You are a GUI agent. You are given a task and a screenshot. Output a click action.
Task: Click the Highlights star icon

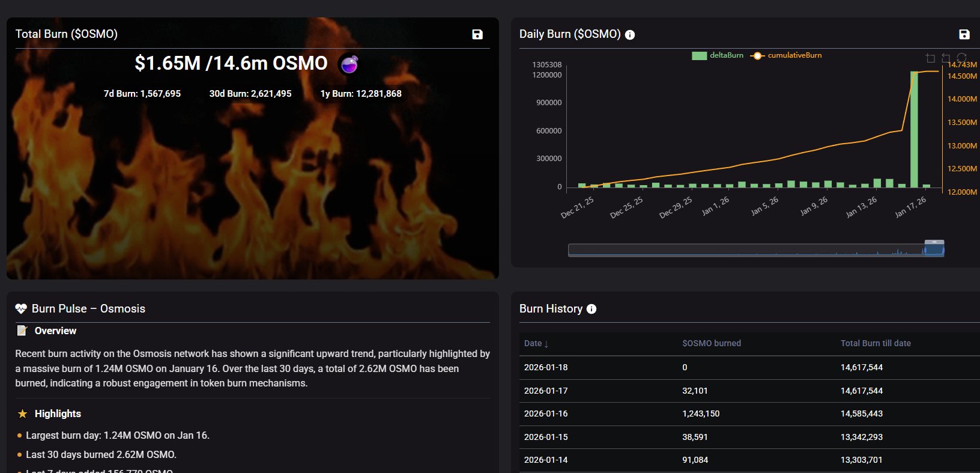pos(22,413)
